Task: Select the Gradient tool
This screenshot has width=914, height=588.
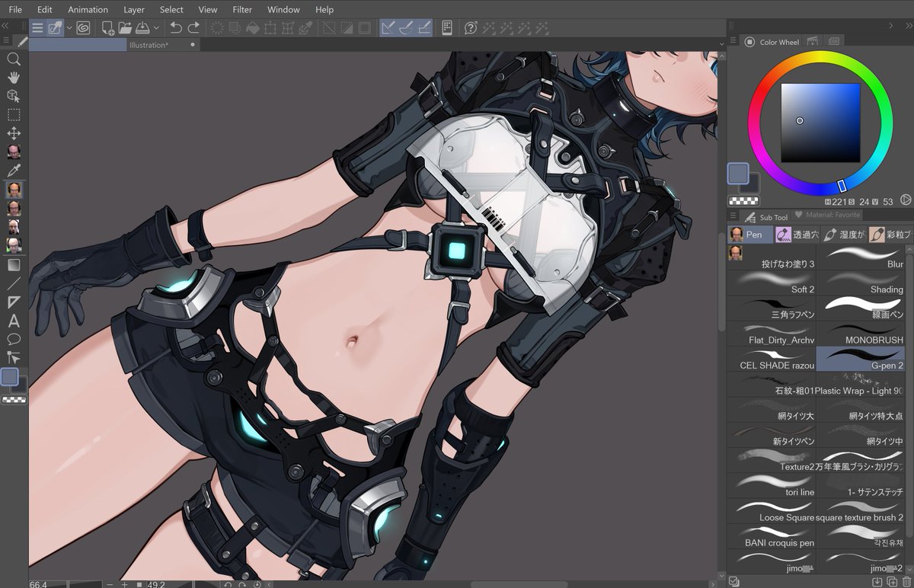Action: [12, 264]
